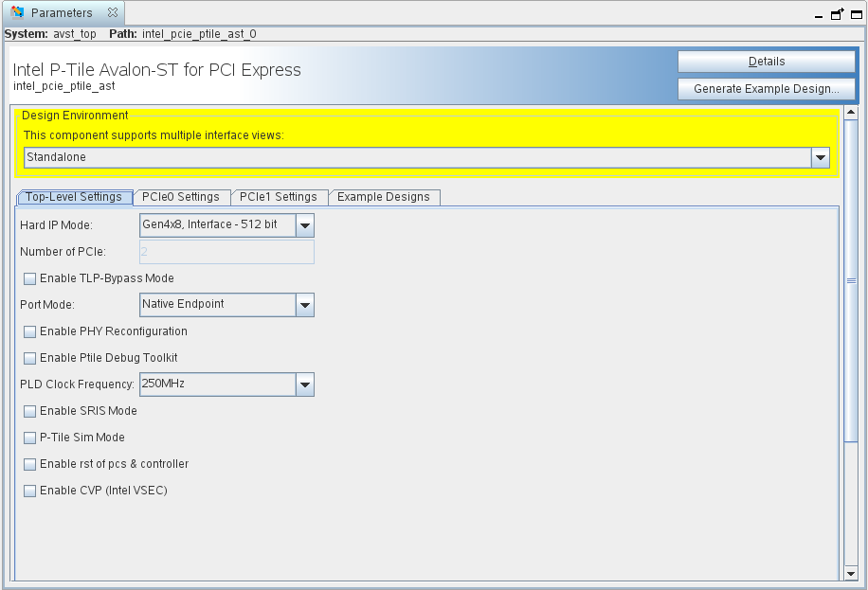868x590 pixels.
Task: Open the Port Mode Native Endpoint combo box
Action: 226,305
